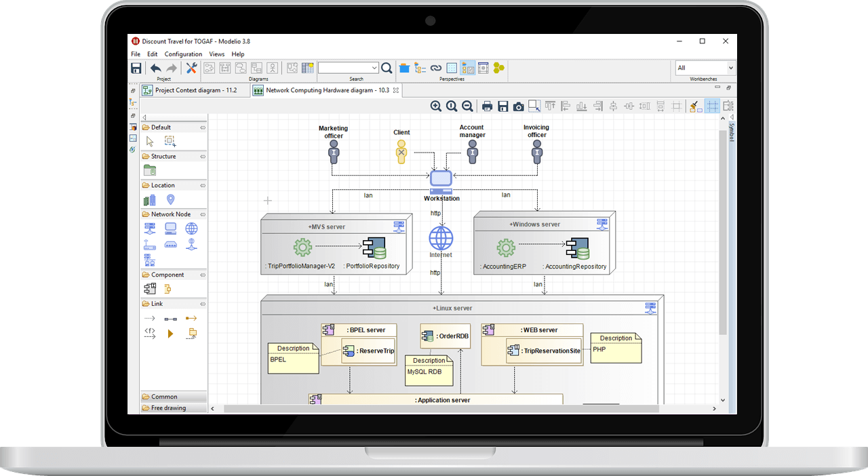Toggle snap to geometry button
The image size is (868, 476).
click(x=728, y=106)
